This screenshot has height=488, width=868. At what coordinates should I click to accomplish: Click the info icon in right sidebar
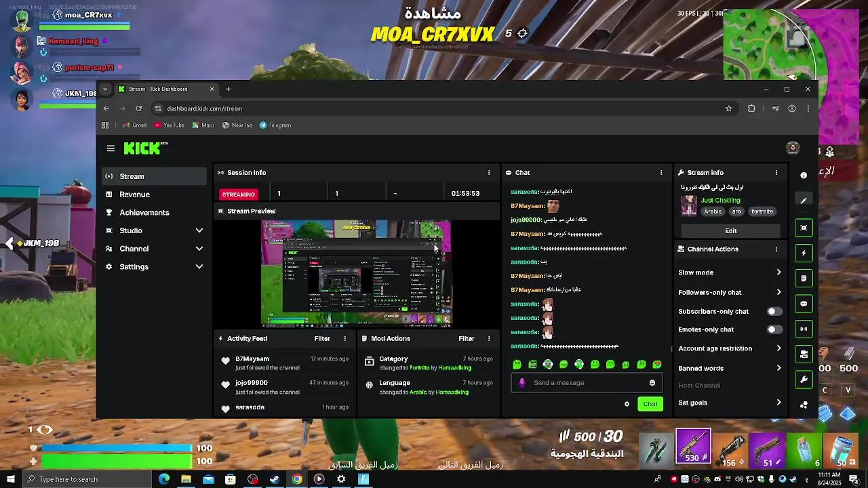point(804,176)
